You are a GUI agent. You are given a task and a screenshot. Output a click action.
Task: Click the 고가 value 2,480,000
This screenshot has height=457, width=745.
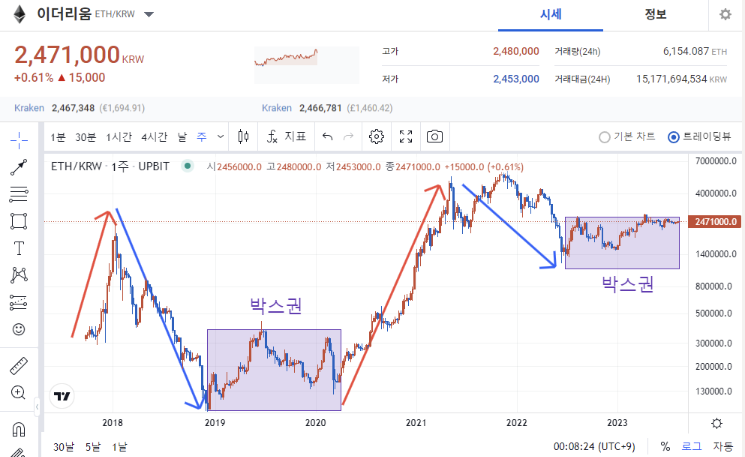coord(516,51)
